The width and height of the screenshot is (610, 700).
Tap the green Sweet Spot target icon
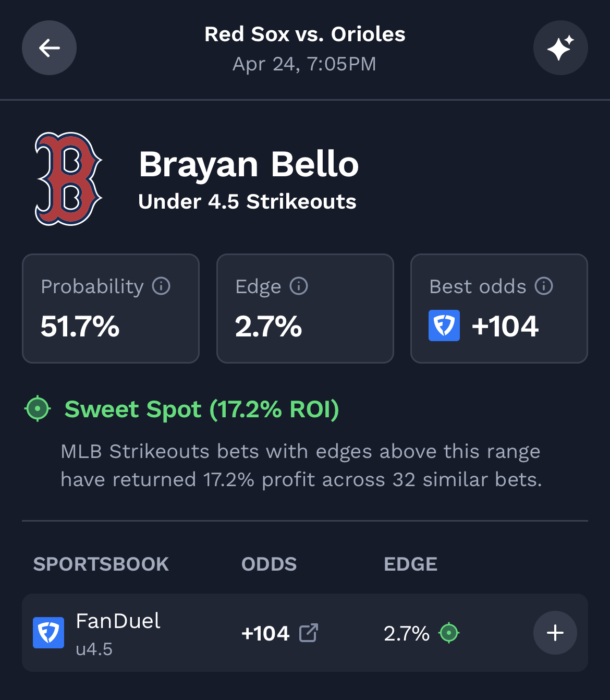(x=38, y=408)
